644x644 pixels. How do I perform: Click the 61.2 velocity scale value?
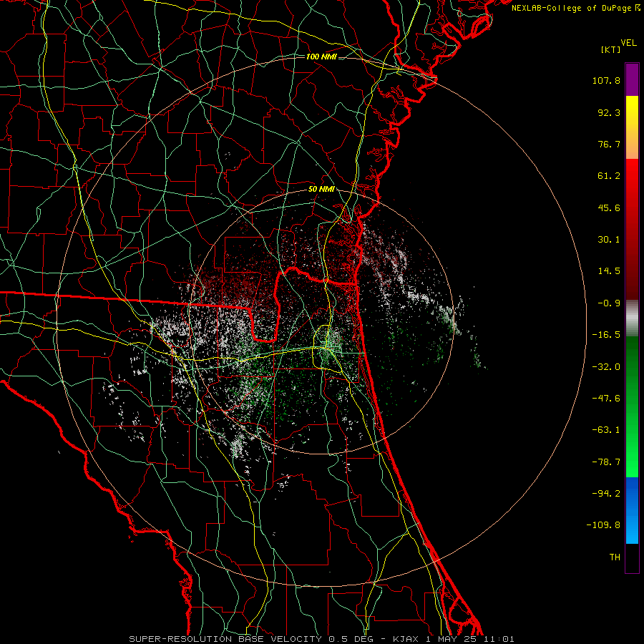pyautogui.click(x=609, y=176)
